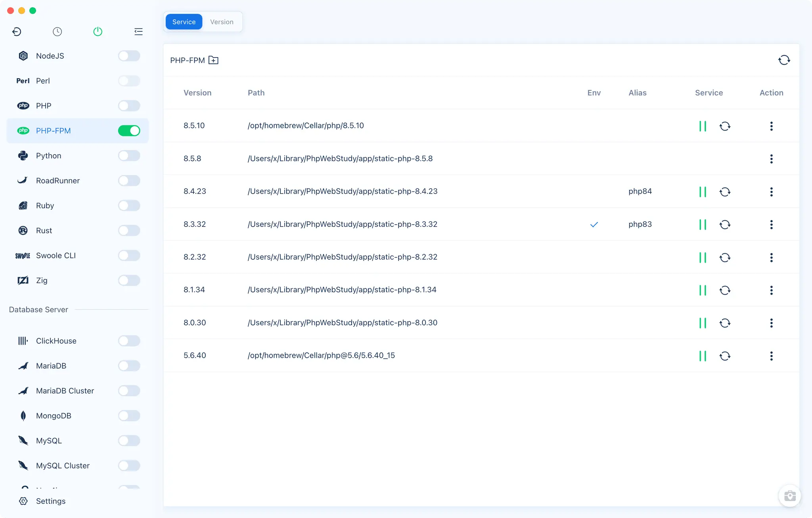
Task: Stop the PHP 8.5.10 service
Action: click(703, 126)
